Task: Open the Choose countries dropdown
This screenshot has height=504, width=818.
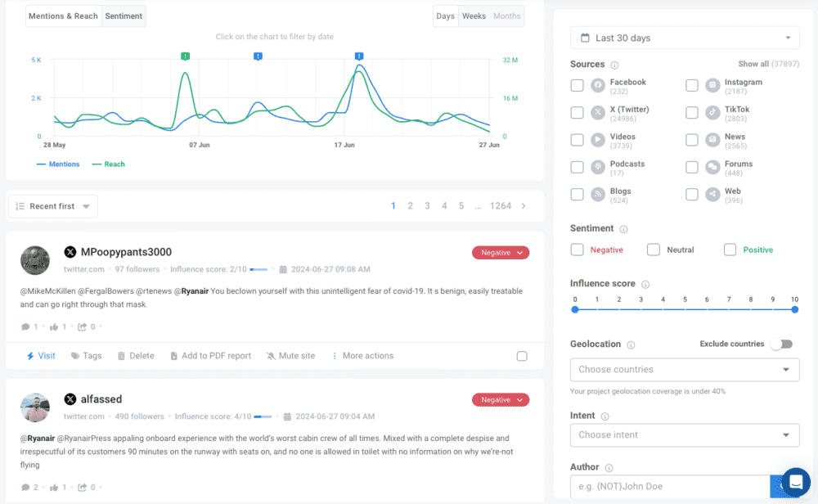Action: [x=685, y=369]
